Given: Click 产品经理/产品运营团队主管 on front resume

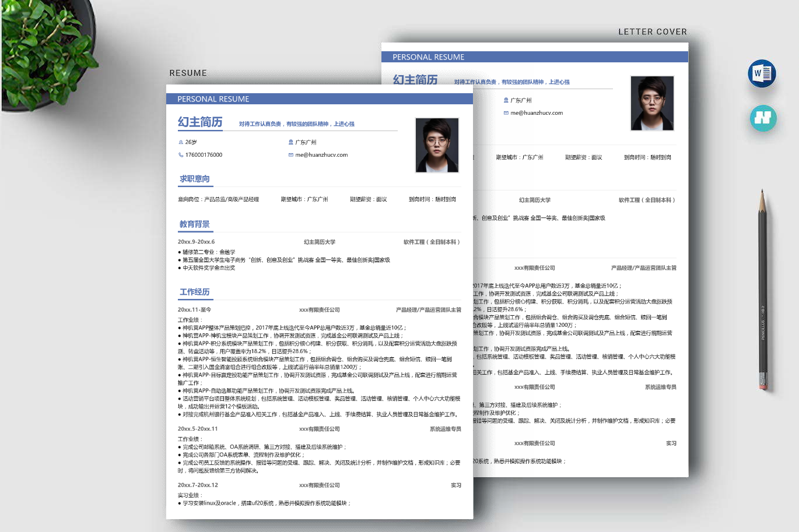Looking at the screenshot, I should pyautogui.click(x=429, y=310).
